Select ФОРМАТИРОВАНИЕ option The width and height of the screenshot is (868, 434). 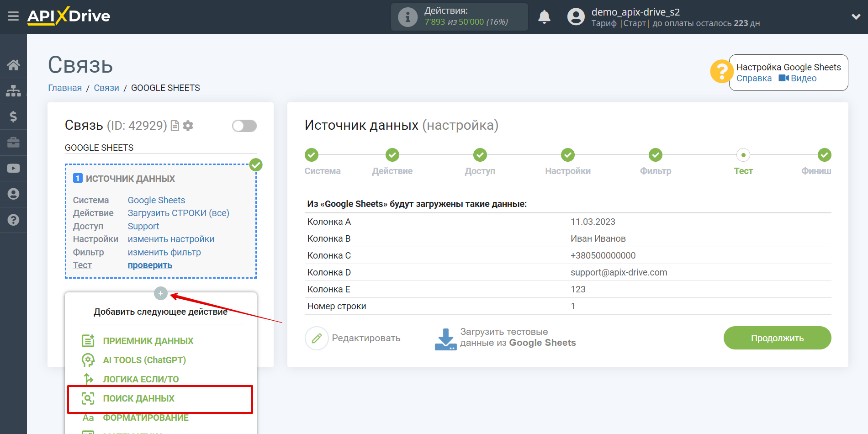pos(146,418)
